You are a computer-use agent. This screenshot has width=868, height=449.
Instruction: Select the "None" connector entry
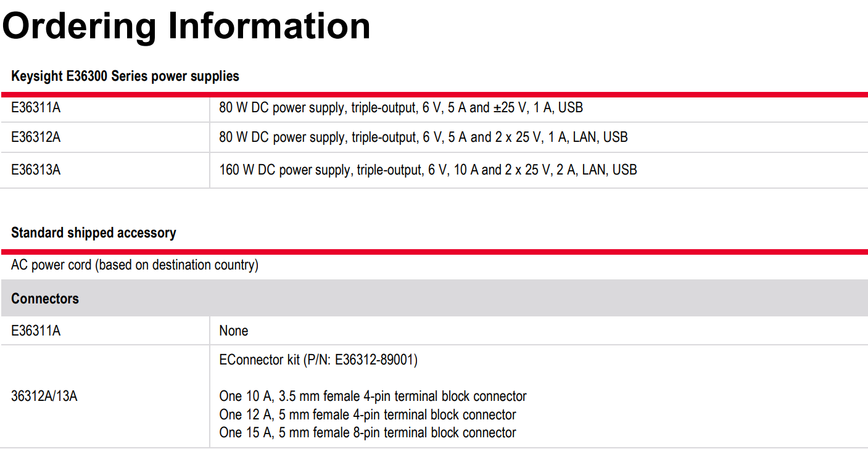tap(233, 331)
